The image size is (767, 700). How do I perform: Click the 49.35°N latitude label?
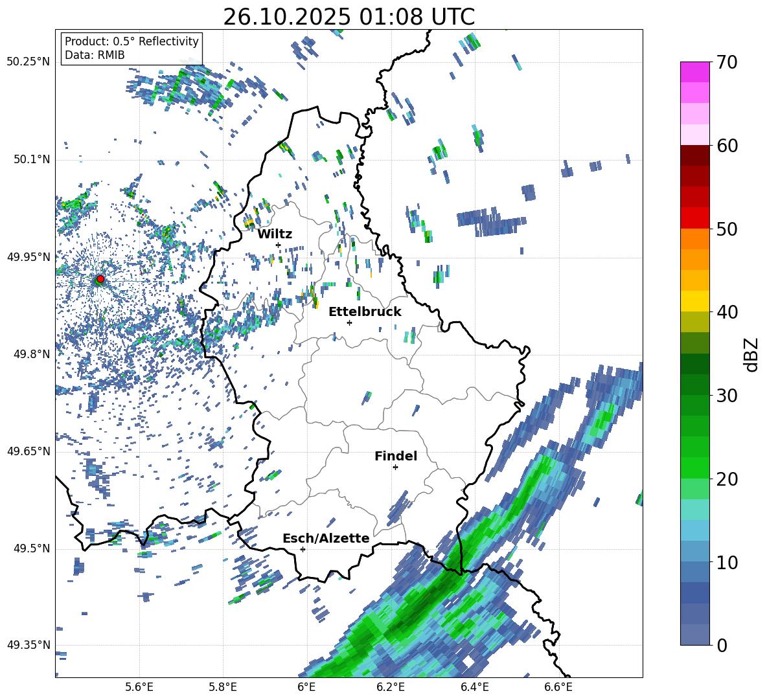tap(29, 645)
